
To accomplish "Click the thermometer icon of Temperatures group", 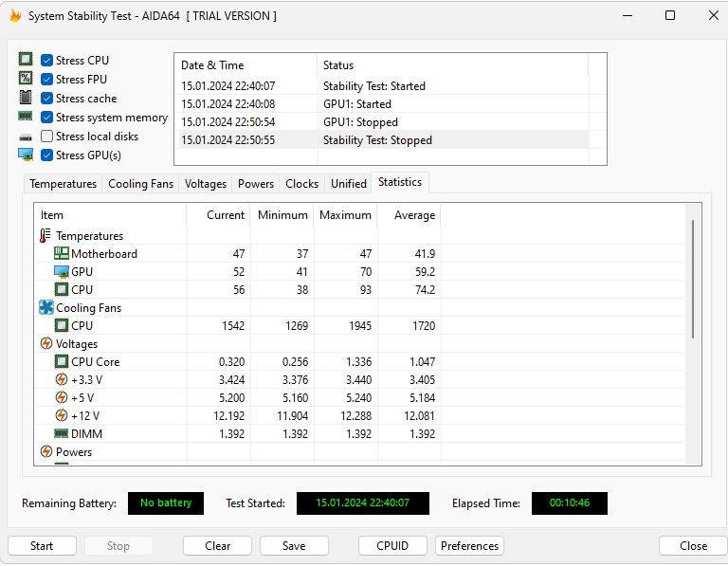I will click(x=45, y=235).
